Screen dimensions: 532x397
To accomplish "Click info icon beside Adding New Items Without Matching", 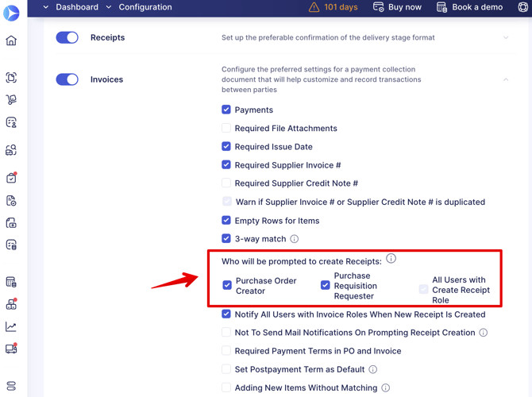I will (x=385, y=387).
